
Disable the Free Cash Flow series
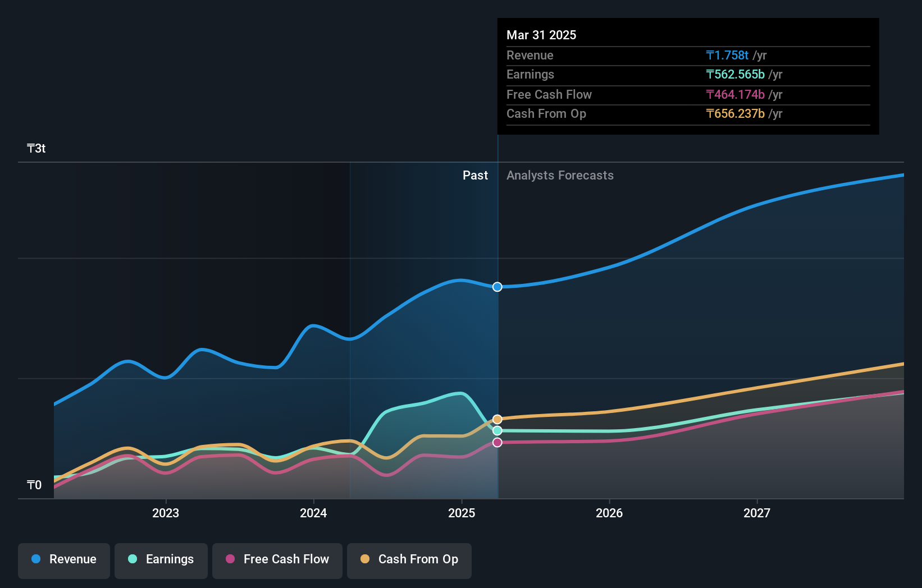click(x=277, y=559)
